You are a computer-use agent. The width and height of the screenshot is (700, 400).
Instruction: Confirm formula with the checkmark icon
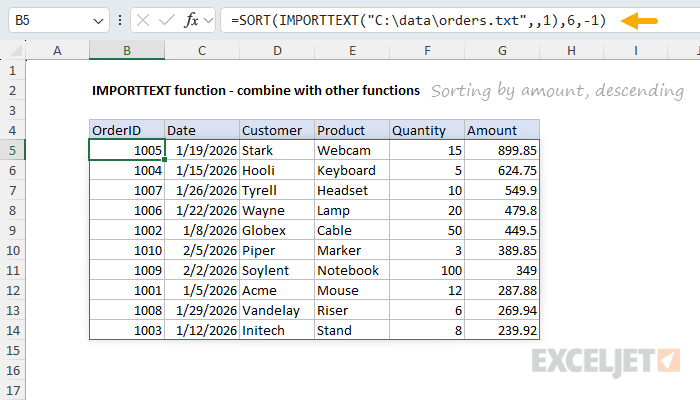click(167, 21)
